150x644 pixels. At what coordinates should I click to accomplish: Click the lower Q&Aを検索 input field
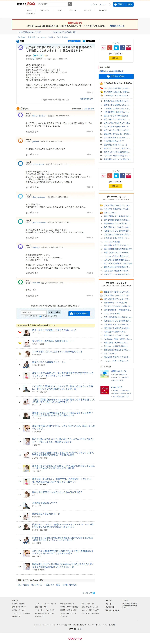34,312
